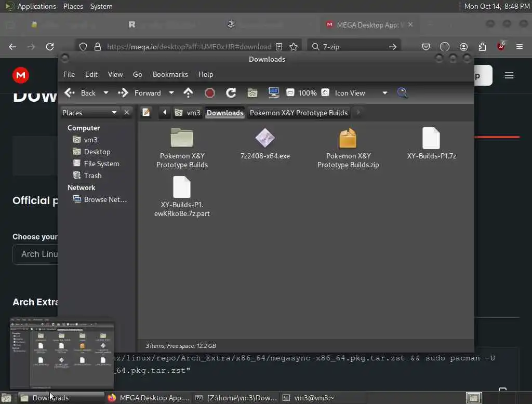Go up to parent folder
Viewport: 532px width, 404px height.
click(188, 92)
